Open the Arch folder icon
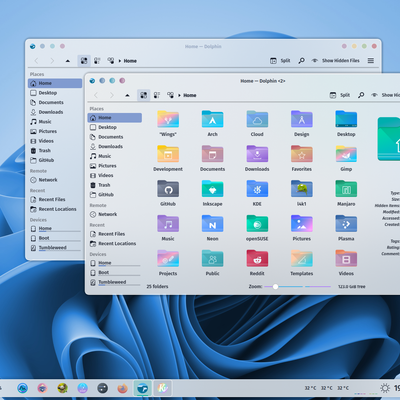Screen dimensions: 400x400 (212, 119)
